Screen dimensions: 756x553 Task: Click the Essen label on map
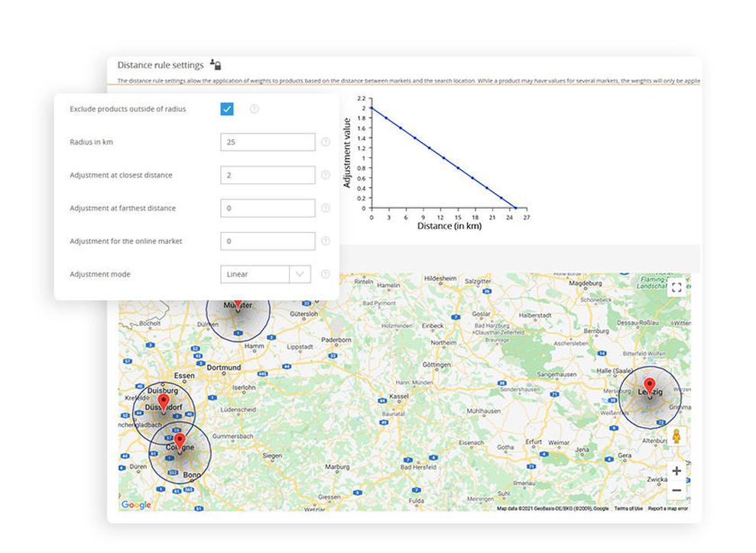184,375
